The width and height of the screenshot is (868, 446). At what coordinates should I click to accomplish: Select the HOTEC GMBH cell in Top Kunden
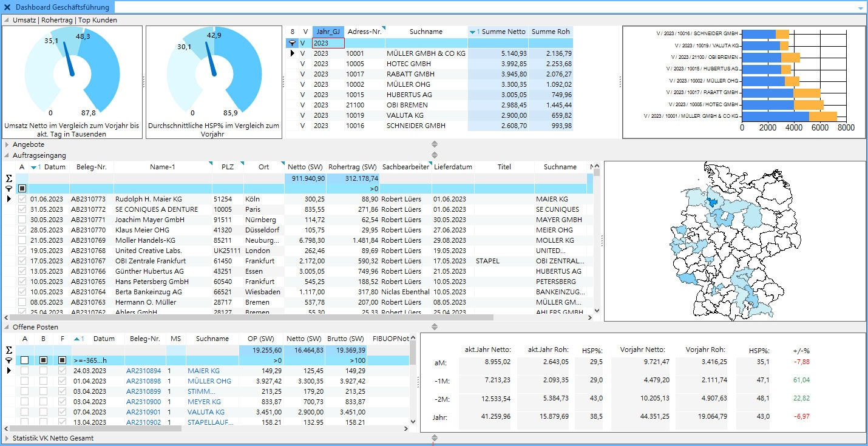[427, 64]
